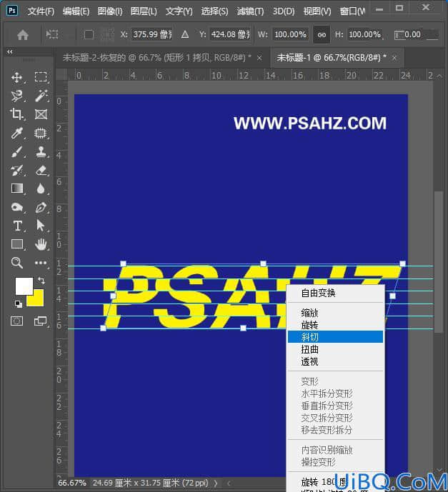Choose 自由变换 from context menu

[335, 293]
